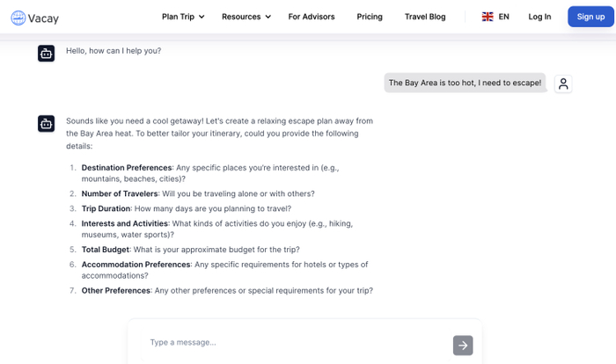Go to the Travel Blog page
The height and width of the screenshot is (364, 616).
click(425, 17)
